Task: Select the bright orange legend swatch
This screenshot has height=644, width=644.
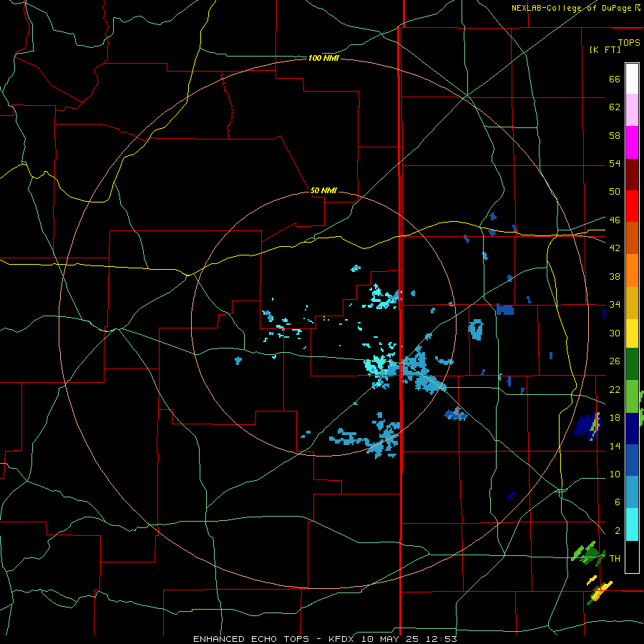Action: 632,270
